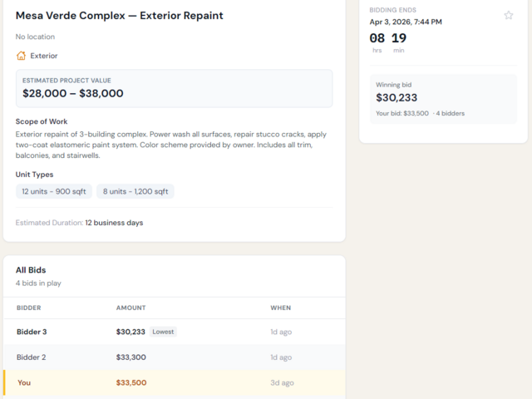Click the Bidder 3 row

[x=175, y=332]
